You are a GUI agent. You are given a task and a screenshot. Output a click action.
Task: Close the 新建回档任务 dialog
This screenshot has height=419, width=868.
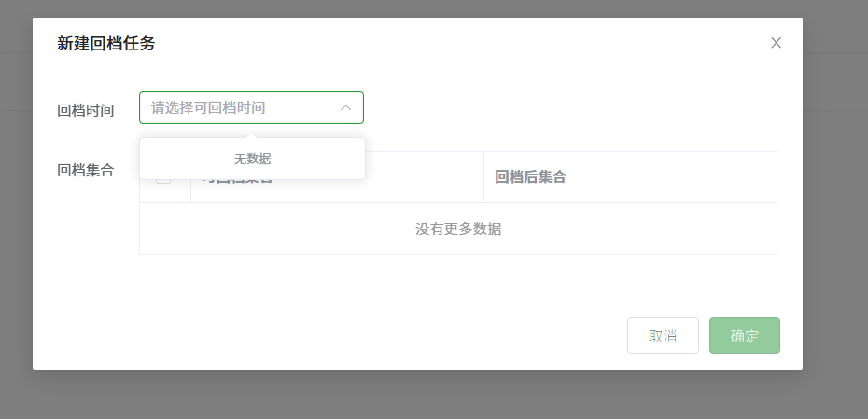pyautogui.click(x=777, y=43)
